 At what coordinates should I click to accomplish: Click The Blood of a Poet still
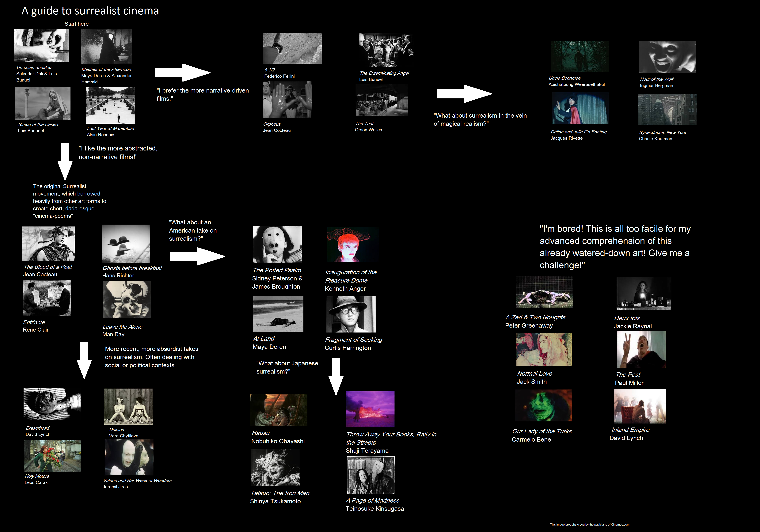click(48, 244)
